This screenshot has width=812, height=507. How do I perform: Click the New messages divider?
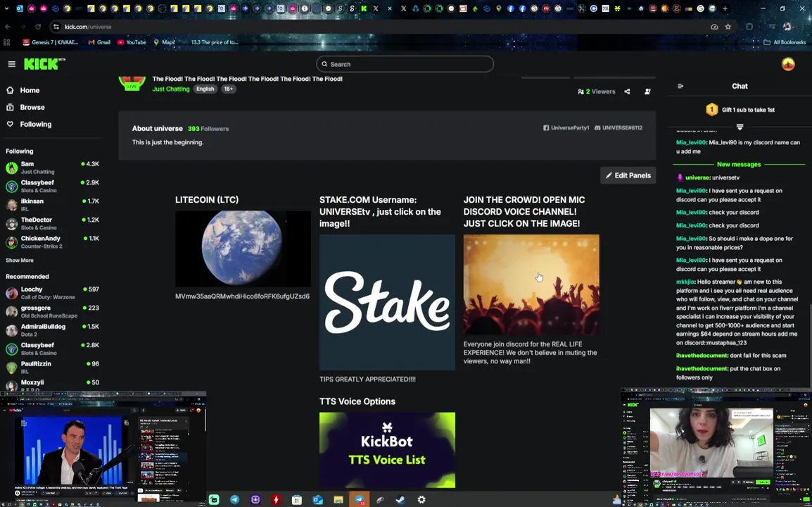[739, 164]
